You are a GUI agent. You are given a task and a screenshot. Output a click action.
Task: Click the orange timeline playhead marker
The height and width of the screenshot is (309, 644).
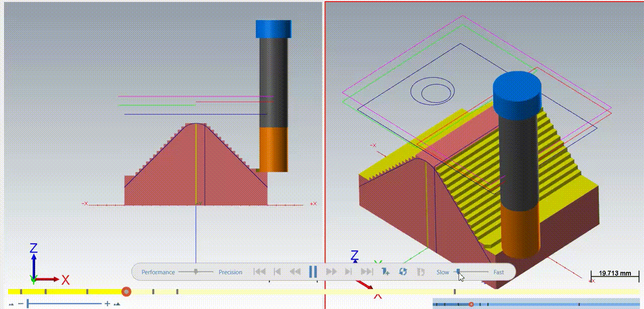[x=126, y=291]
